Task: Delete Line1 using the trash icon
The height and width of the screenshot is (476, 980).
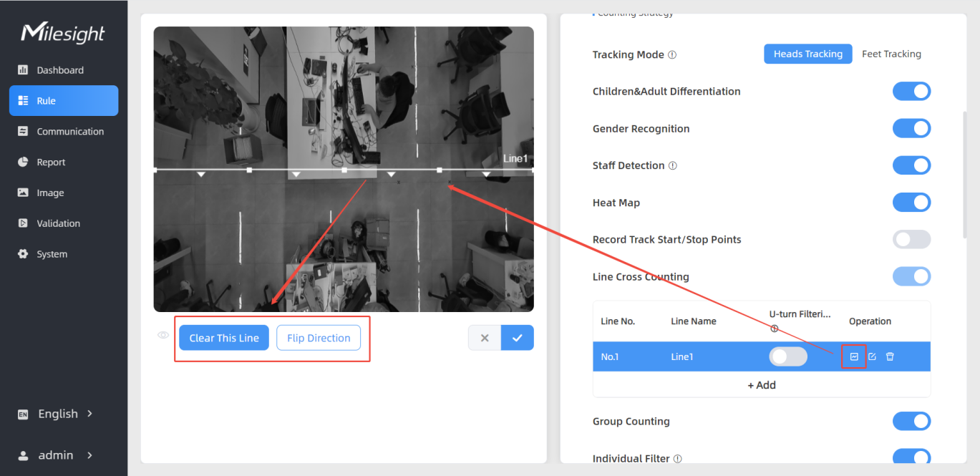Action: [x=890, y=356]
